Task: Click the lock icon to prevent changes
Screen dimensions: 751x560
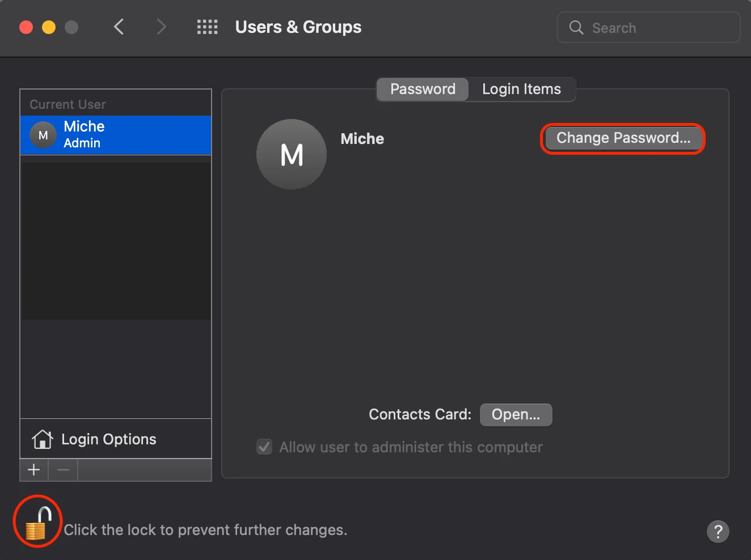Action: (36, 521)
